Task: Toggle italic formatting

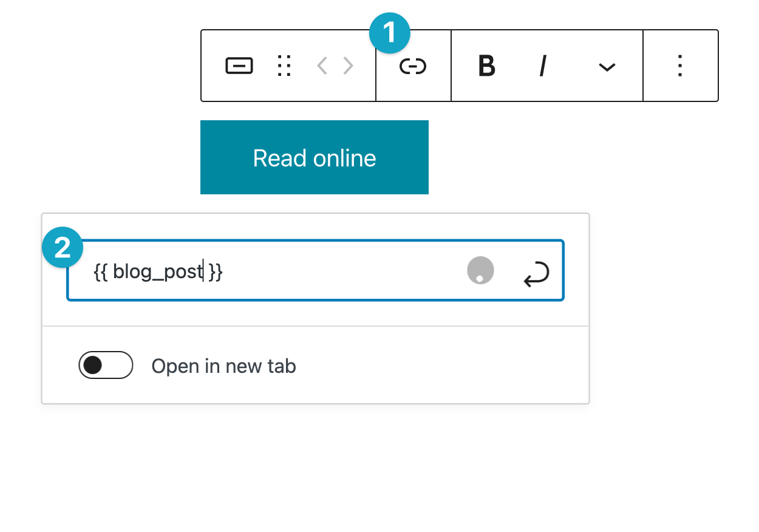Action: (x=543, y=66)
